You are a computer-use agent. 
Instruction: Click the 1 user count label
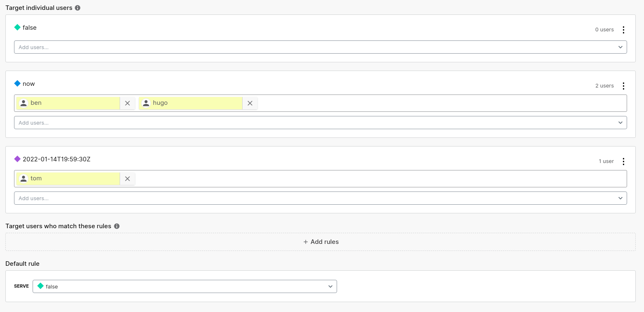click(x=606, y=161)
